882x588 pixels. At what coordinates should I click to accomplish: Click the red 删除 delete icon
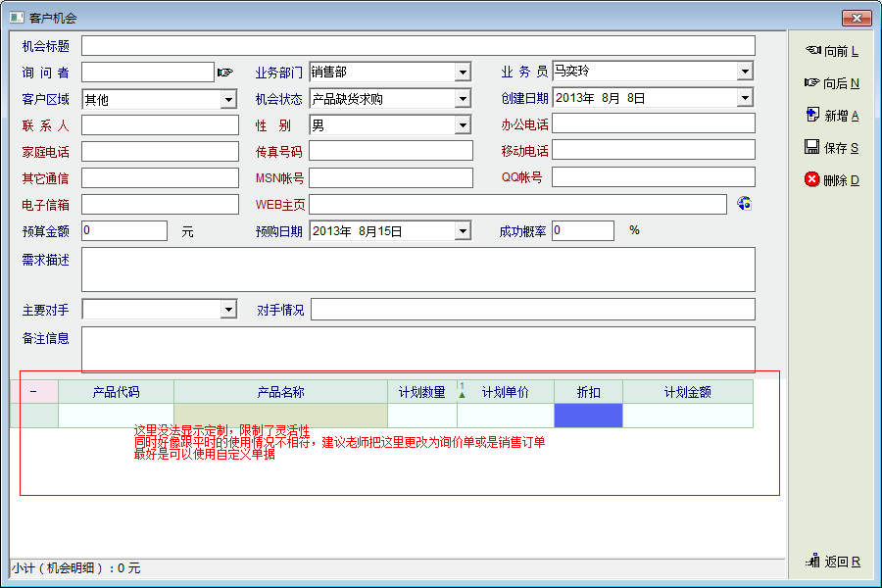coord(811,180)
